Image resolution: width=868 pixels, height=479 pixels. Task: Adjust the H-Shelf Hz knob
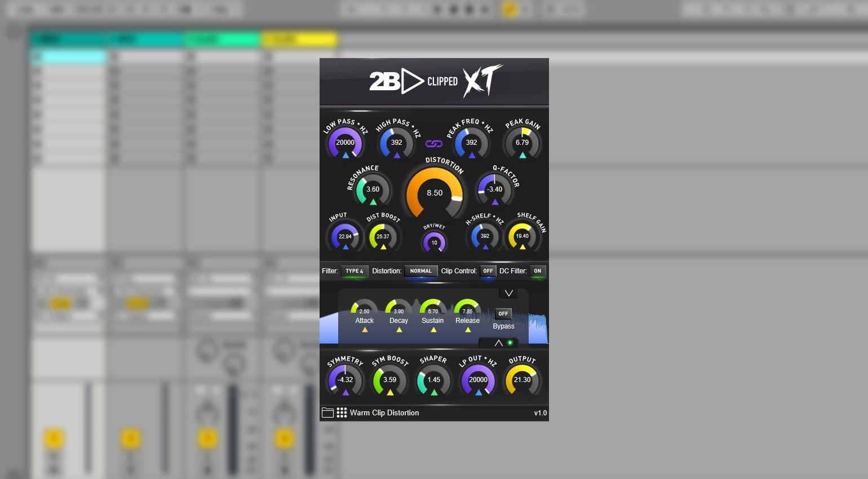click(x=485, y=236)
